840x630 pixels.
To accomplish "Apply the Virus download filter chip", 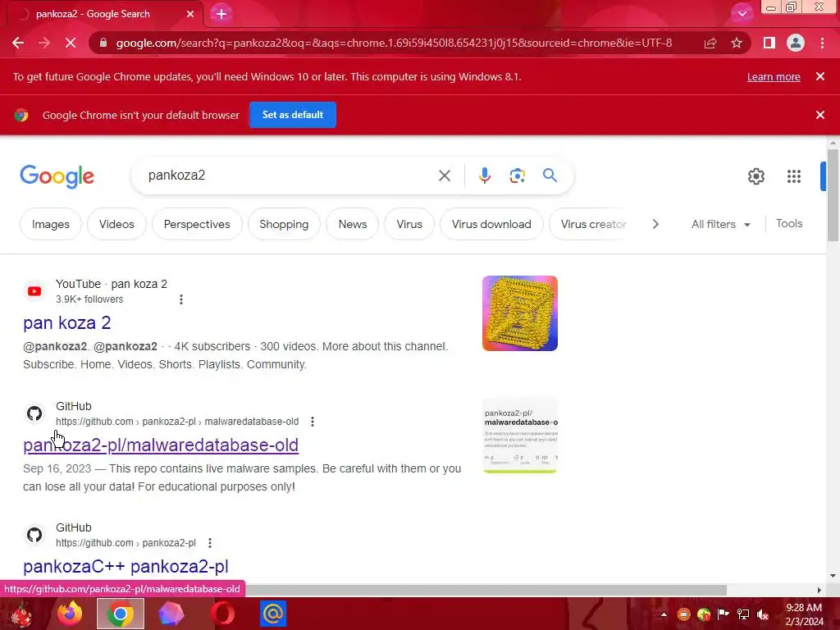I will 491,224.
